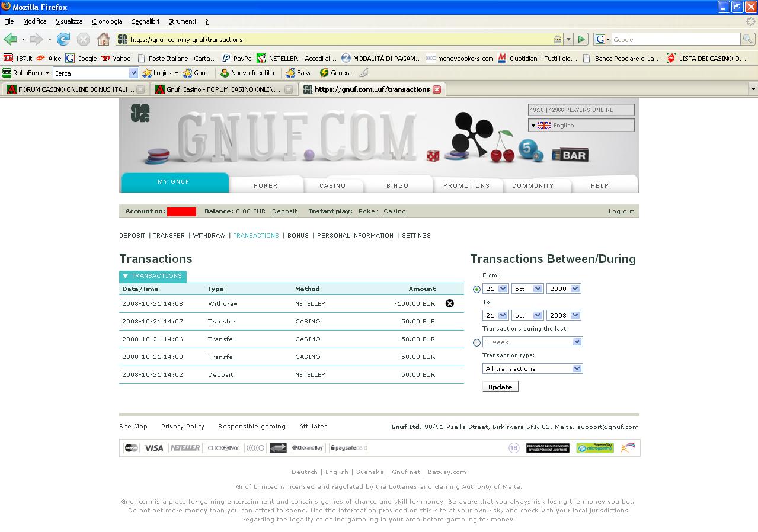Click the browser Back arrow button

click(x=9, y=40)
